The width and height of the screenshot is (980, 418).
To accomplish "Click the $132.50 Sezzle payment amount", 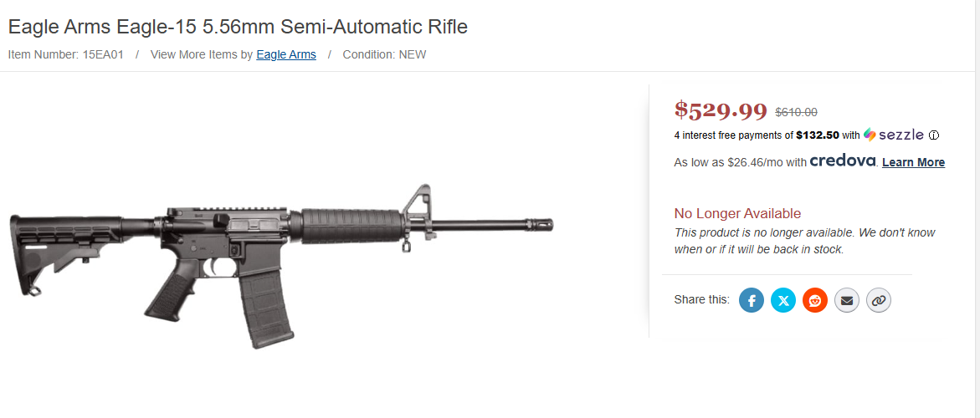I will click(x=818, y=135).
